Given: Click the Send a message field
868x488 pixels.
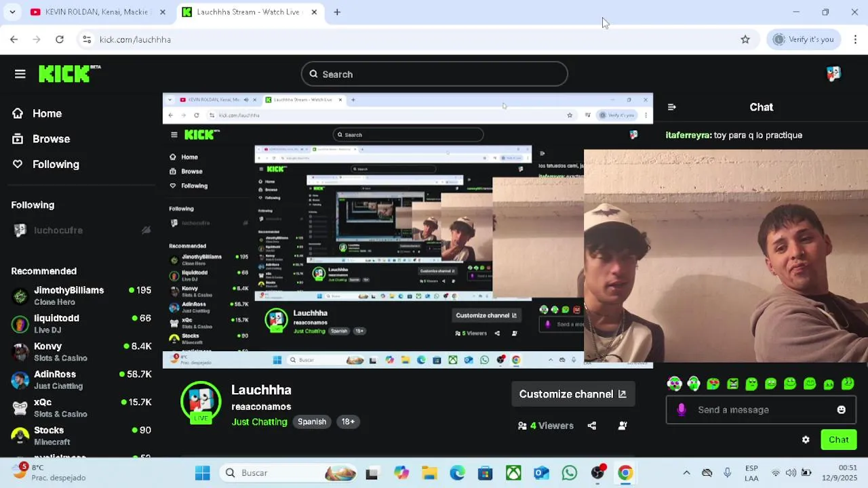Looking at the screenshot, I should click(759, 409).
